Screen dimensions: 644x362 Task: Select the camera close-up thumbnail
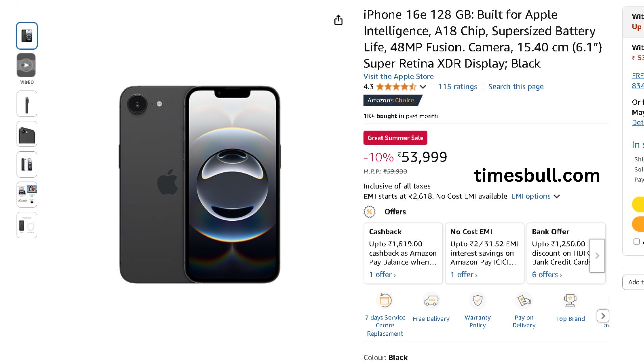27,134
